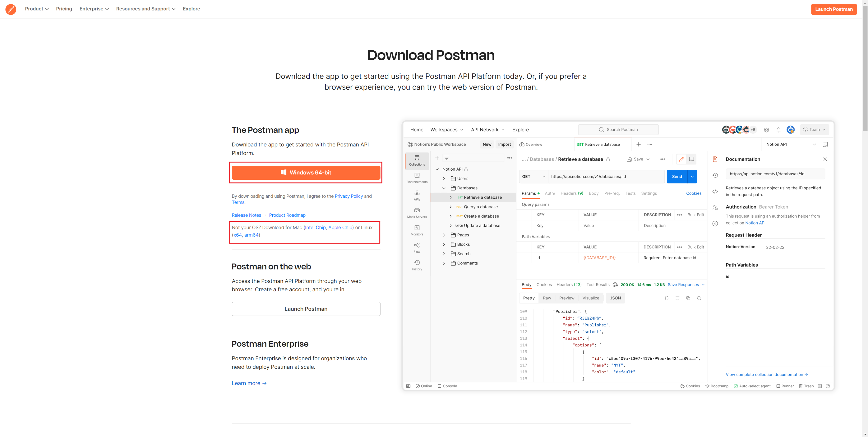This screenshot has width=868, height=437.
Task: Expand the Enterprise menu in site header
Action: (94, 9)
